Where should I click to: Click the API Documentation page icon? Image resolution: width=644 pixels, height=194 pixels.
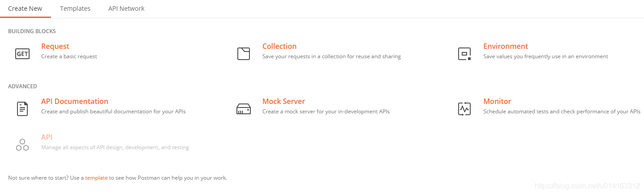(22, 109)
